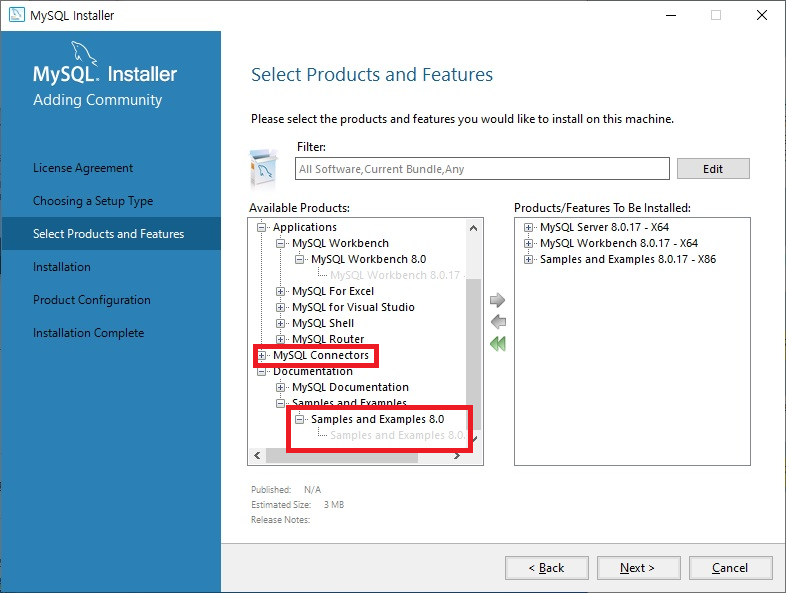This screenshot has width=786, height=593.
Task: Click the Next button
Action: click(x=638, y=567)
